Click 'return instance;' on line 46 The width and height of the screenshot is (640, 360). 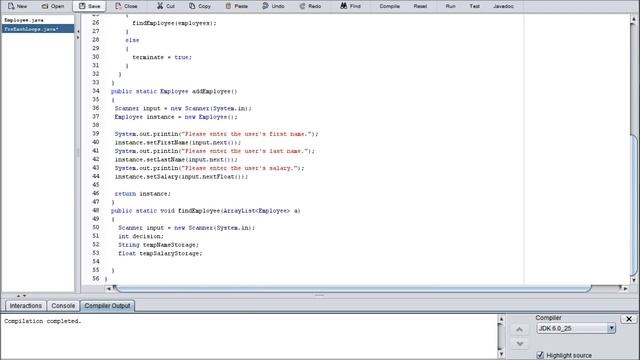[142, 193]
